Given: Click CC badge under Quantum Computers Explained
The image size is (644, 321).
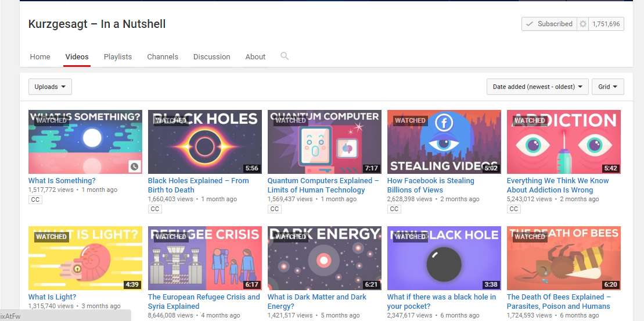Looking at the screenshot, I should tap(275, 209).
